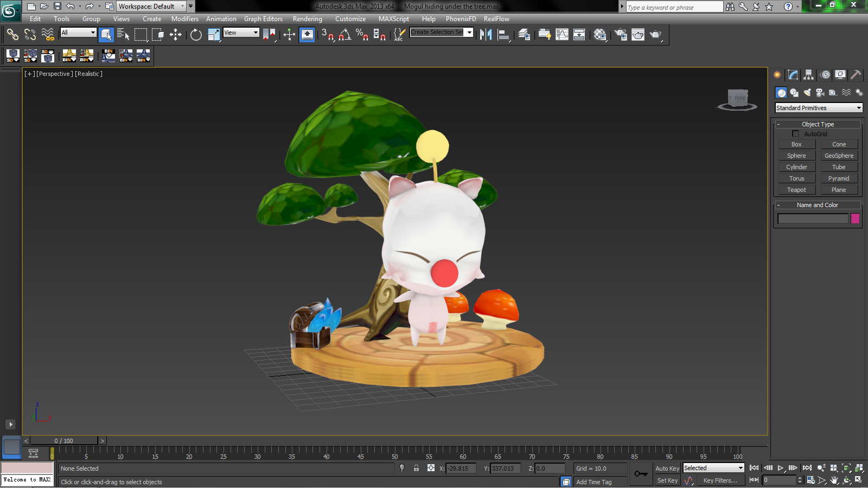Switch to the Hierarchy command panel

click(x=809, y=75)
